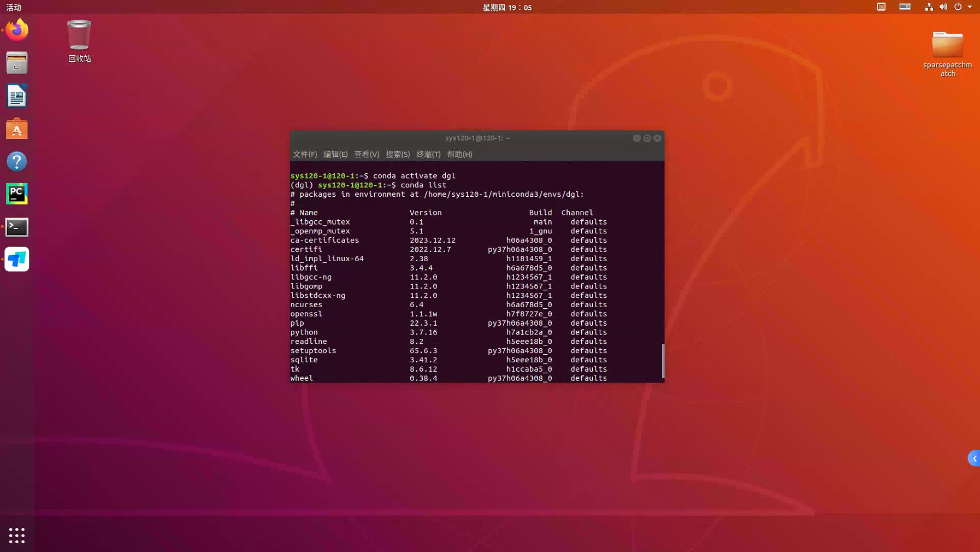Click the 'sqlite' package name
980x552 pixels.
[304, 360]
